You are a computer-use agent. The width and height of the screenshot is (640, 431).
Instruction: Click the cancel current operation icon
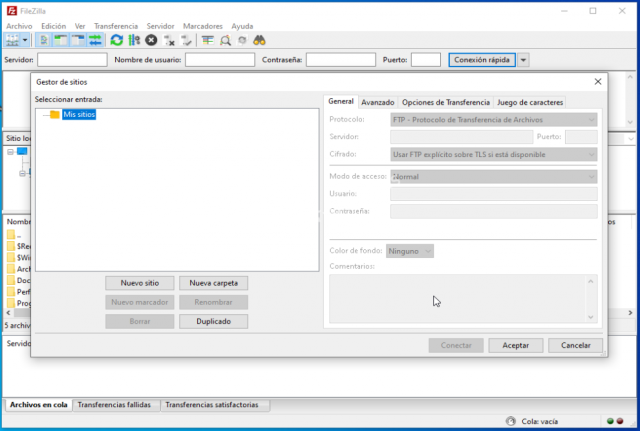[x=151, y=40]
